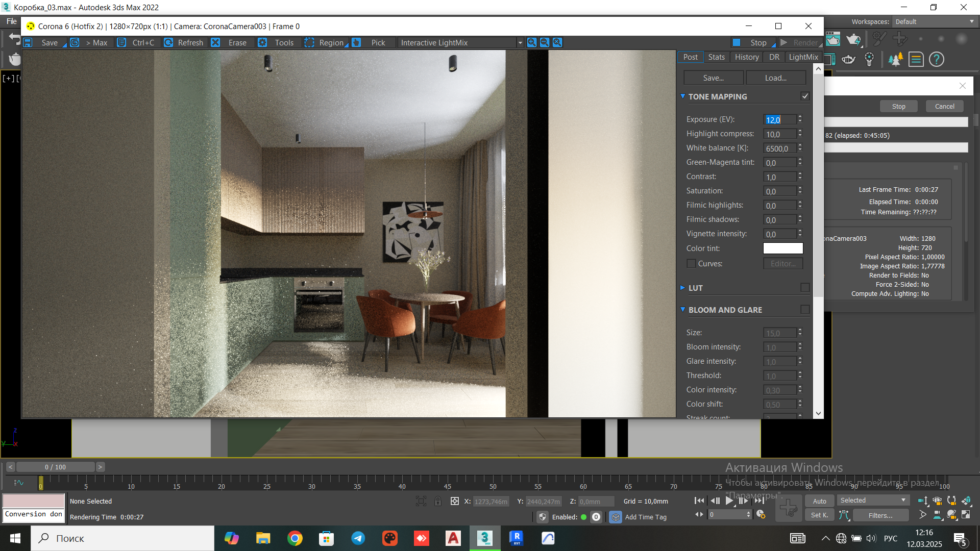Open Telegram from the taskbar
This screenshot has height=551, width=980.
coord(358,538)
